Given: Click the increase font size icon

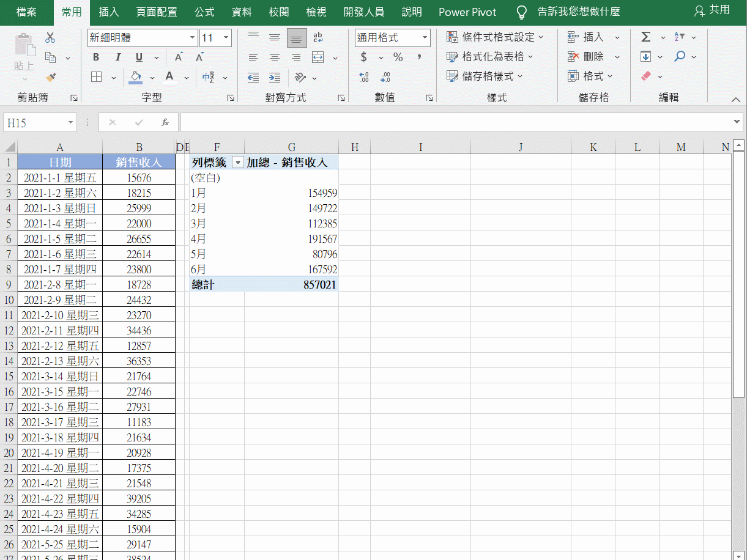Looking at the screenshot, I should (x=179, y=57).
